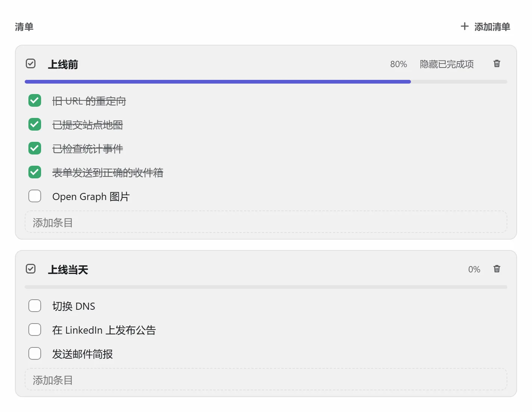Click the checklist icon beside 上线当天
Viewport: 532px width, 412px height.
pos(31,269)
